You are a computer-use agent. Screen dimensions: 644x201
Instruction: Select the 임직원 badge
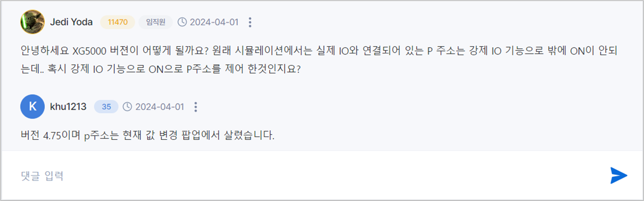coord(155,22)
